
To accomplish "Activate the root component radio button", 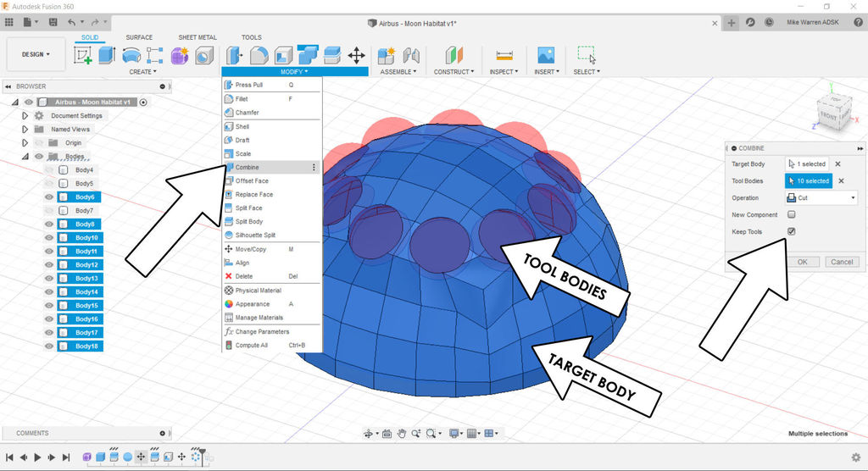I will point(143,102).
